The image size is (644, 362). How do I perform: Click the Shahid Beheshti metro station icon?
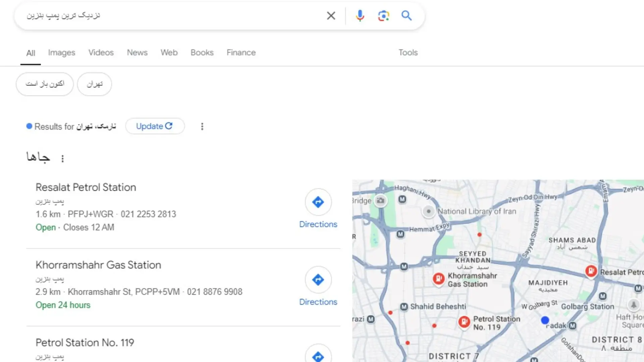(x=404, y=307)
